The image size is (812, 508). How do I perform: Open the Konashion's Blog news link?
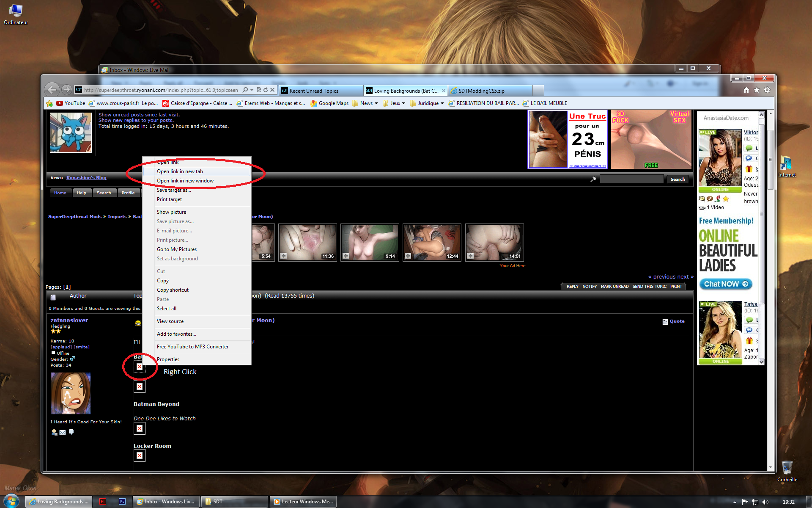coord(86,178)
